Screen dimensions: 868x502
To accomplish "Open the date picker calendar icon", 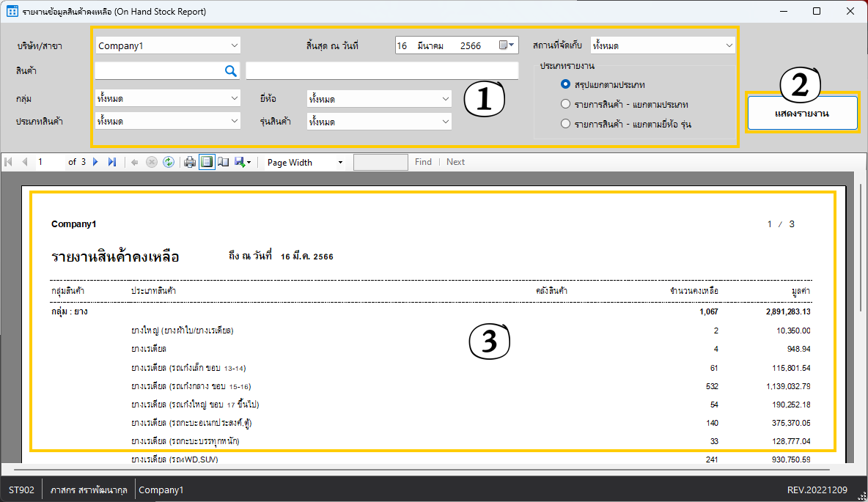I will (x=507, y=45).
